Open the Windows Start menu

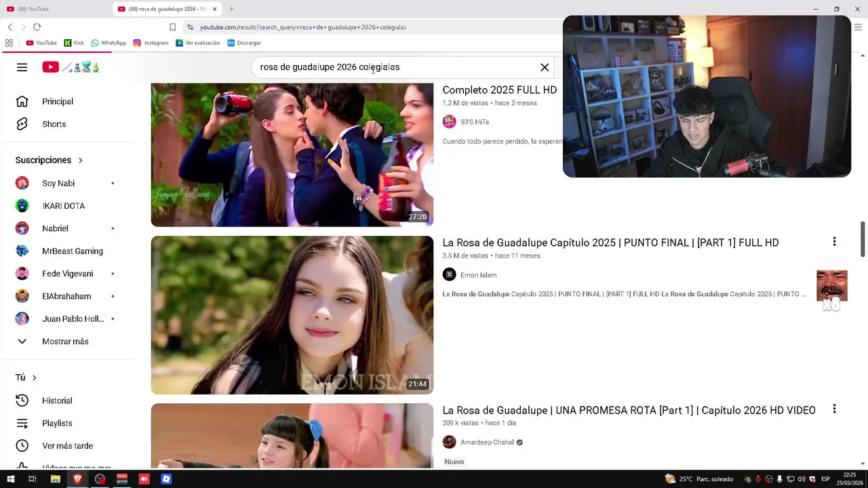point(10,479)
